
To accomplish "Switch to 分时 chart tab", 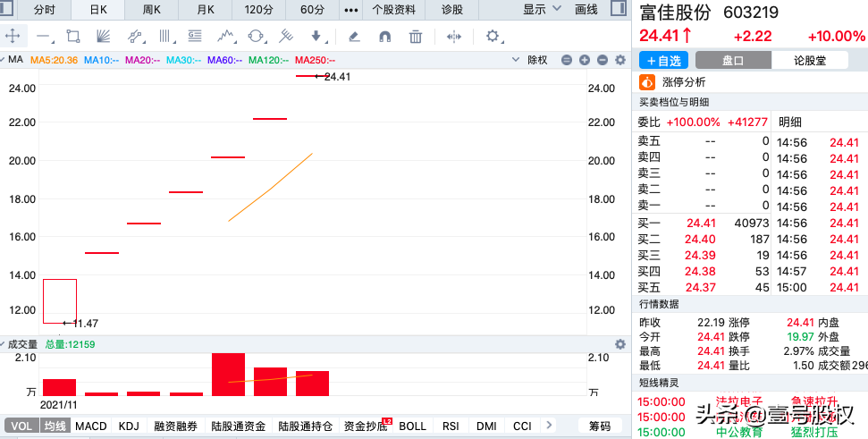I will [45, 10].
